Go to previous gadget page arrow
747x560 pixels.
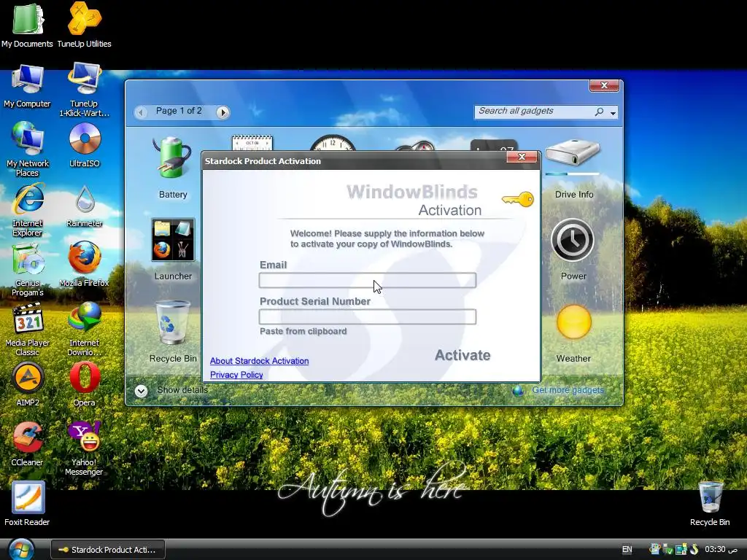[141, 112]
